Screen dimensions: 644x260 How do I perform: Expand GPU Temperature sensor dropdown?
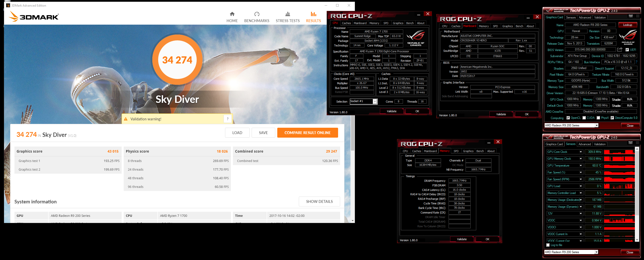point(581,166)
